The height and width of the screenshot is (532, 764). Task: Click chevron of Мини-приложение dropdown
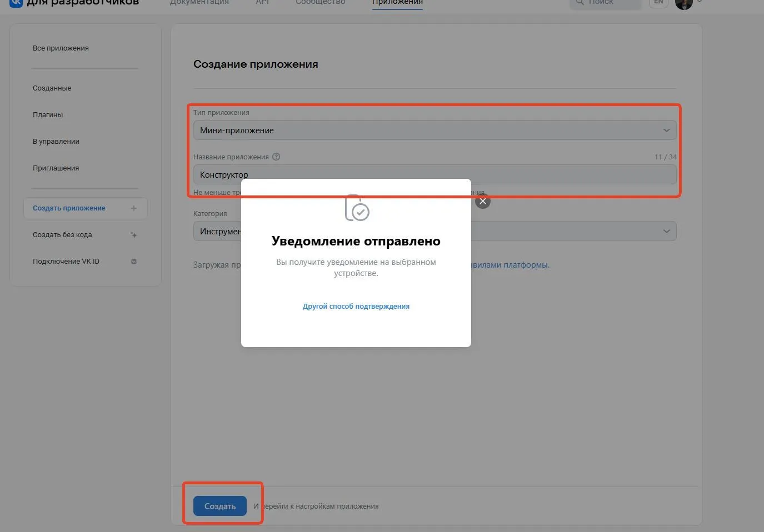click(x=666, y=131)
